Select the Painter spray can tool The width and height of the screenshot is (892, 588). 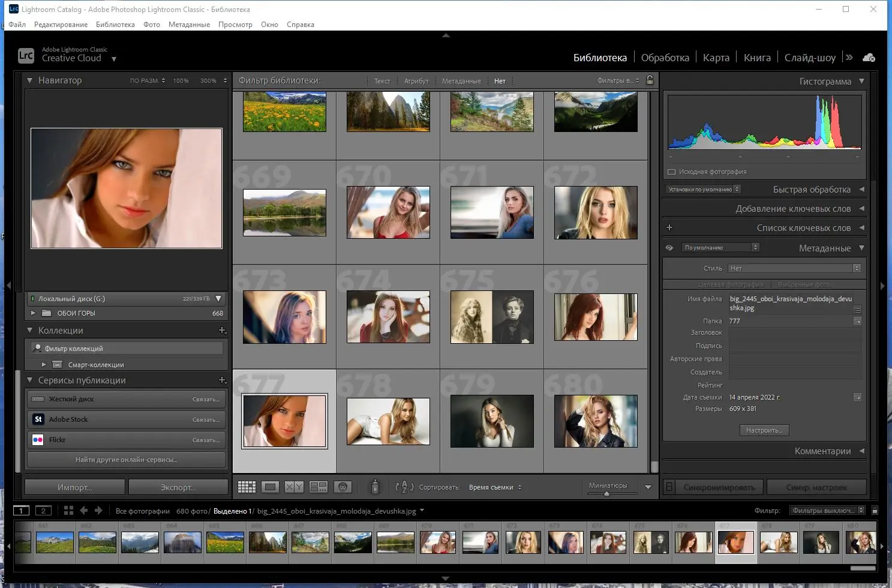coord(375,487)
